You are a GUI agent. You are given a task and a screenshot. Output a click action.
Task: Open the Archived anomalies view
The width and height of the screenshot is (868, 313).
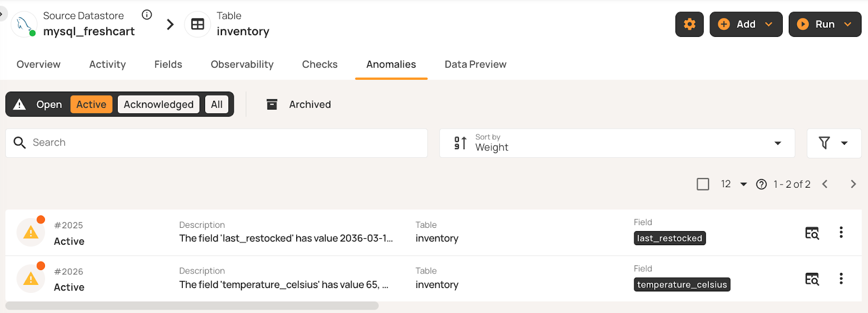(298, 104)
